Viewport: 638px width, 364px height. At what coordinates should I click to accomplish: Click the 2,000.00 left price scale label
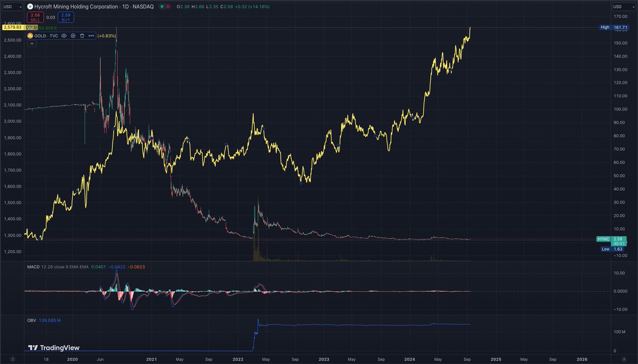tap(13, 121)
